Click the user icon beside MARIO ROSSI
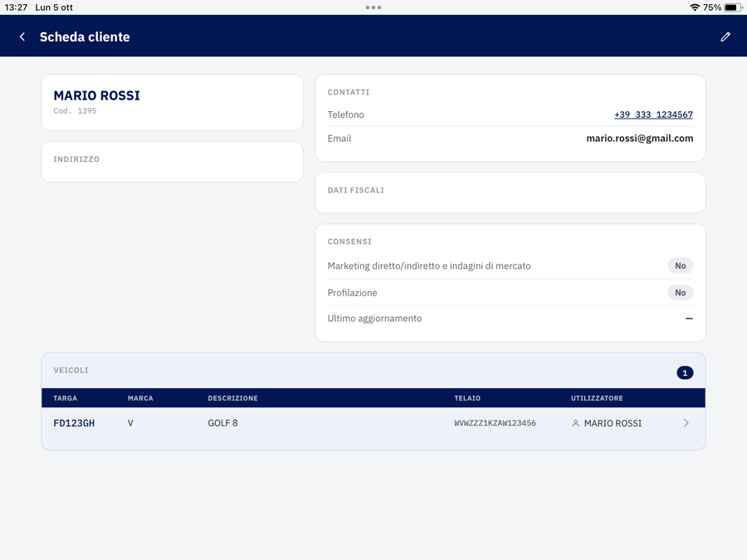This screenshot has width=747, height=560. [x=575, y=423]
